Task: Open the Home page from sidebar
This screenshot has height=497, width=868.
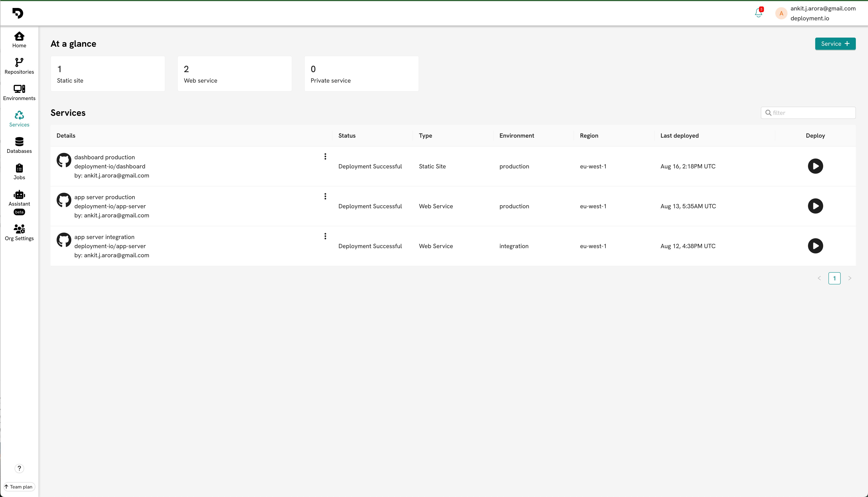Action: 19,40
